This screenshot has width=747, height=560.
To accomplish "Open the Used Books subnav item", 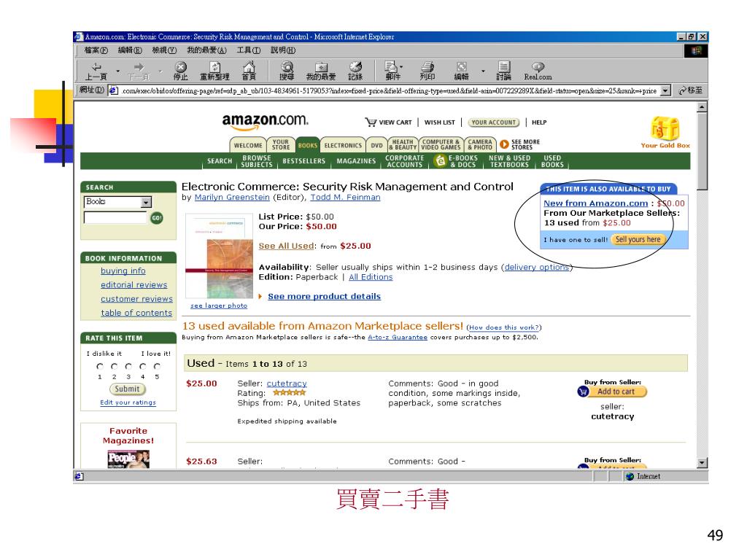I will point(552,161).
